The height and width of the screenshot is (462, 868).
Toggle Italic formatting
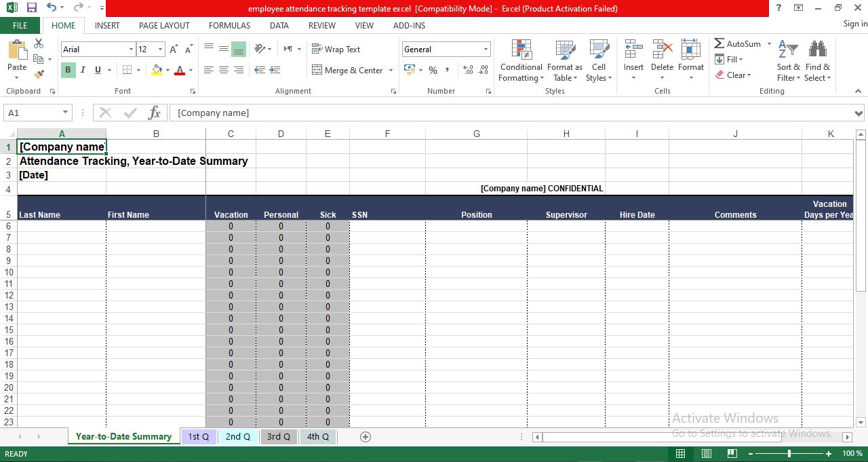pos(83,70)
